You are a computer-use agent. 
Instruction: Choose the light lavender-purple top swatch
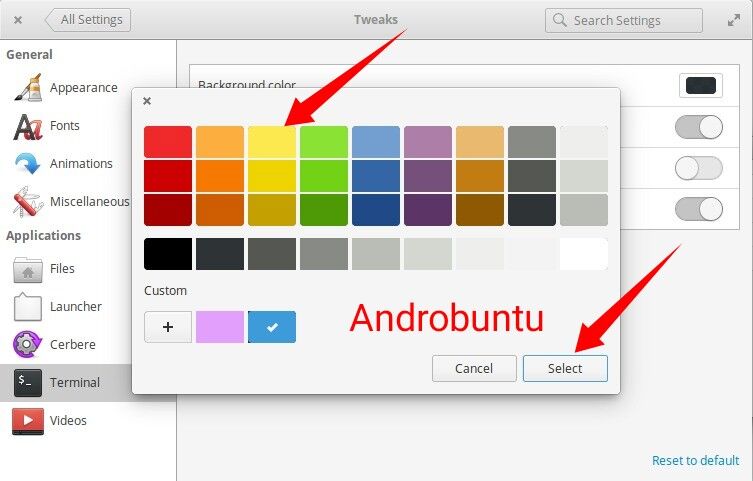pos(428,142)
